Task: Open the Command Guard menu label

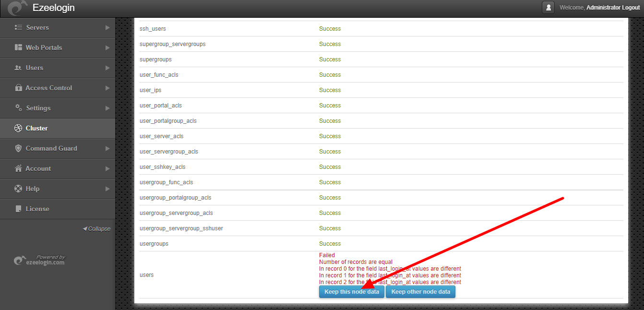Action: coord(51,148)
